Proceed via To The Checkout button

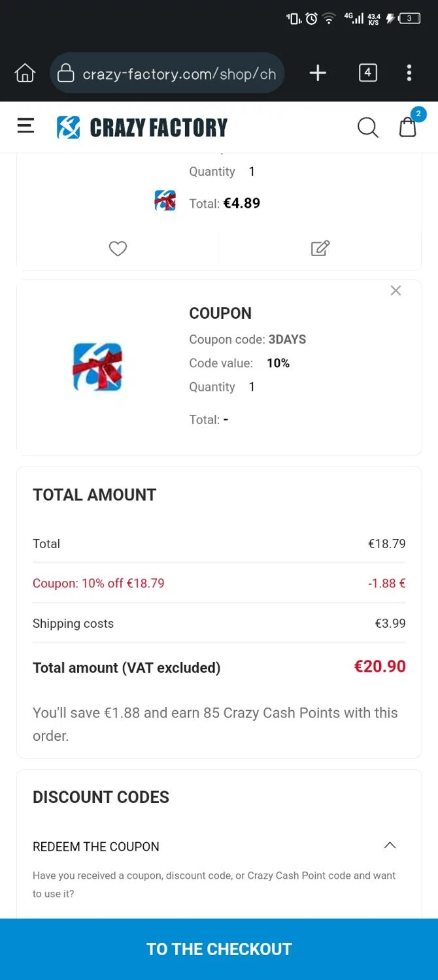219,949
